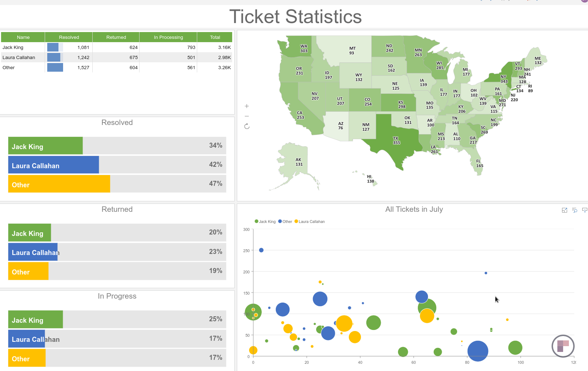Maximize the All Tickets in July chart

(x=565, y=210)
